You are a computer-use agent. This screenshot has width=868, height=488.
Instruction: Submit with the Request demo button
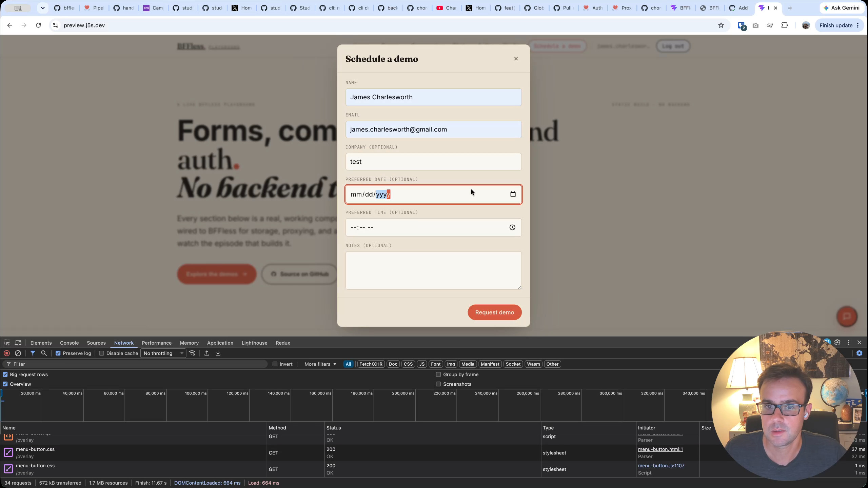click(494, 312)
